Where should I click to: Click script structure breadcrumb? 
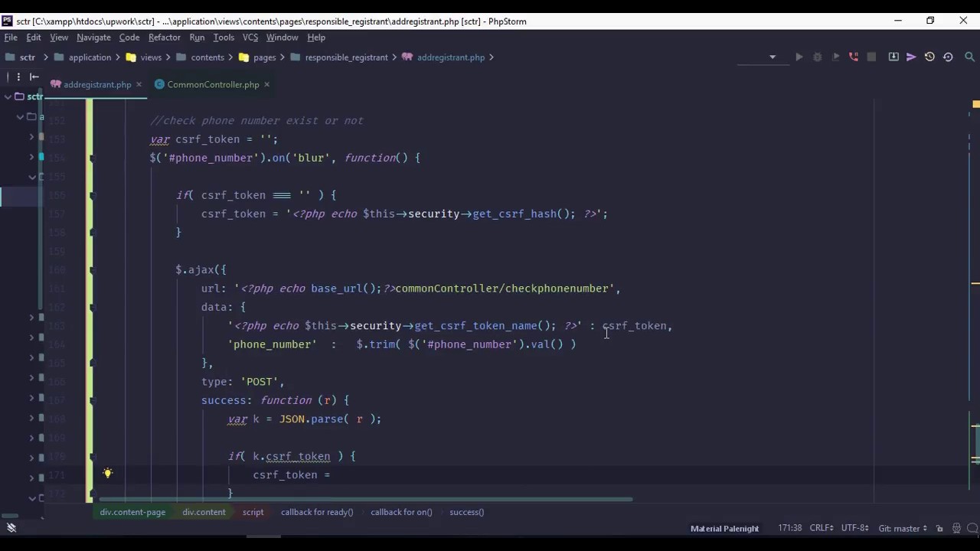(x=253, y=512)
